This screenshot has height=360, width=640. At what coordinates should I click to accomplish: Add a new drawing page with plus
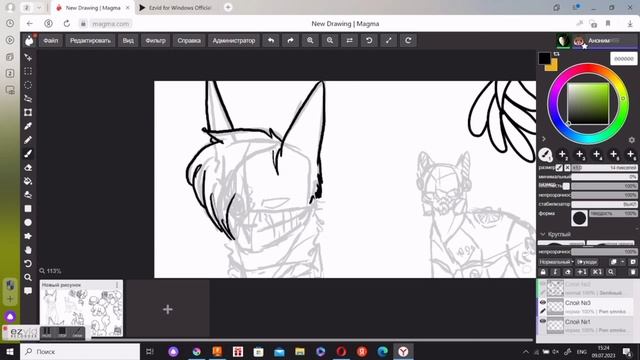pos(168,309)
